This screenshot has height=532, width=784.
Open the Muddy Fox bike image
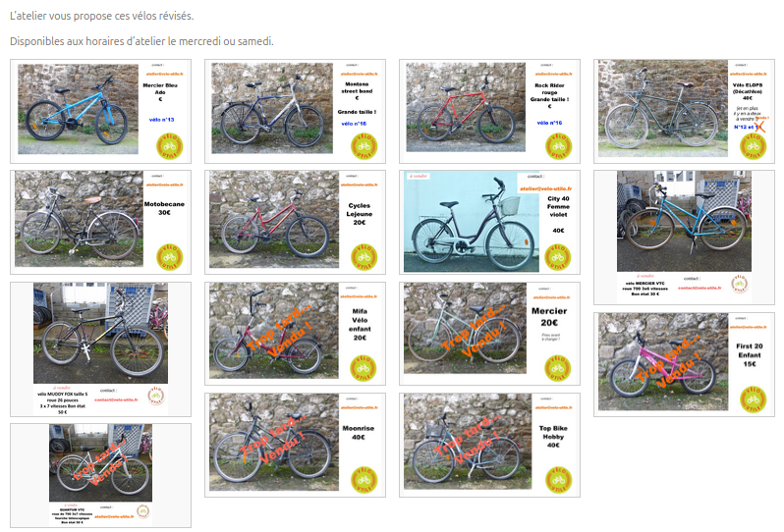coord(100,349)
